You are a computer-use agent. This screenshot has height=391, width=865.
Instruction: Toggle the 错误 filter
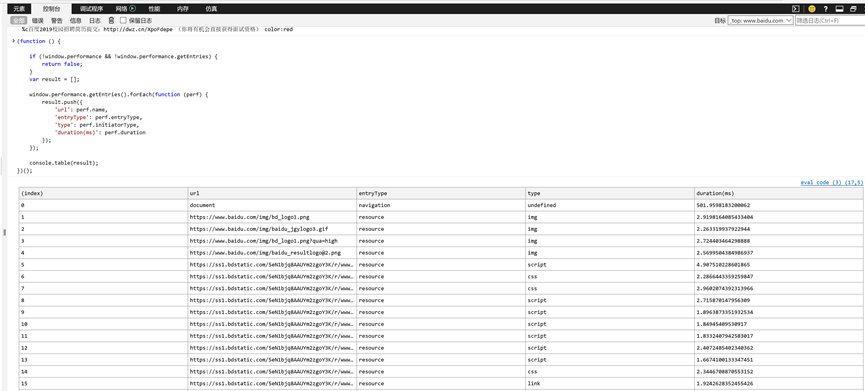[38, 20]
